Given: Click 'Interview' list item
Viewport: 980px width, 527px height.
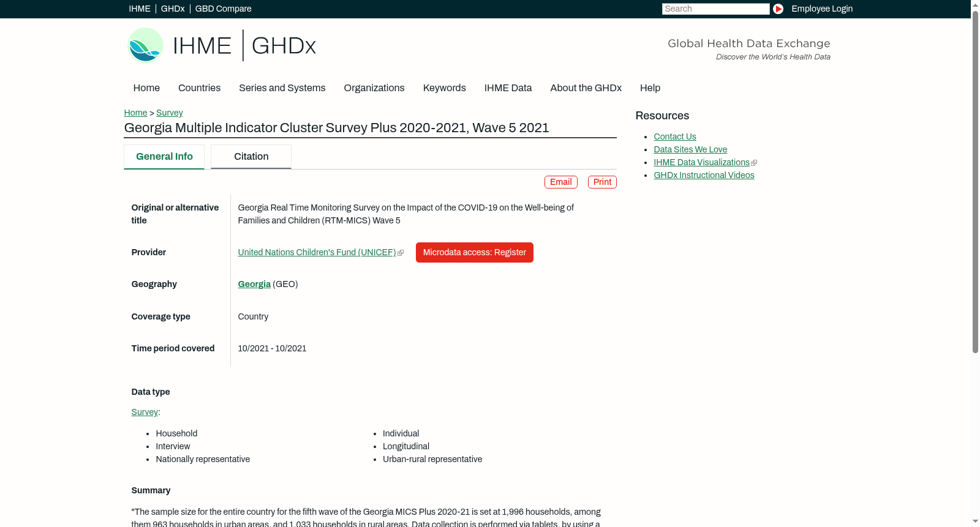Looking at the screenshot, I should 173,447.
